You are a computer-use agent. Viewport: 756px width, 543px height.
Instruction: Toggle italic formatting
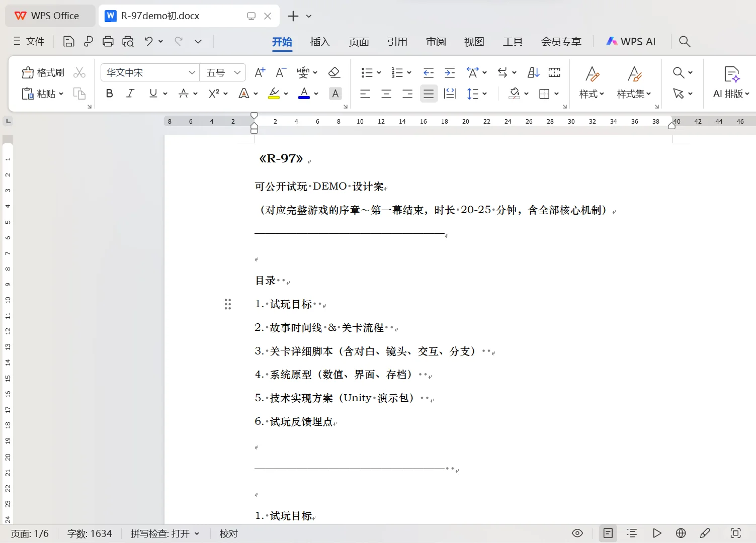tap(130, 94)
